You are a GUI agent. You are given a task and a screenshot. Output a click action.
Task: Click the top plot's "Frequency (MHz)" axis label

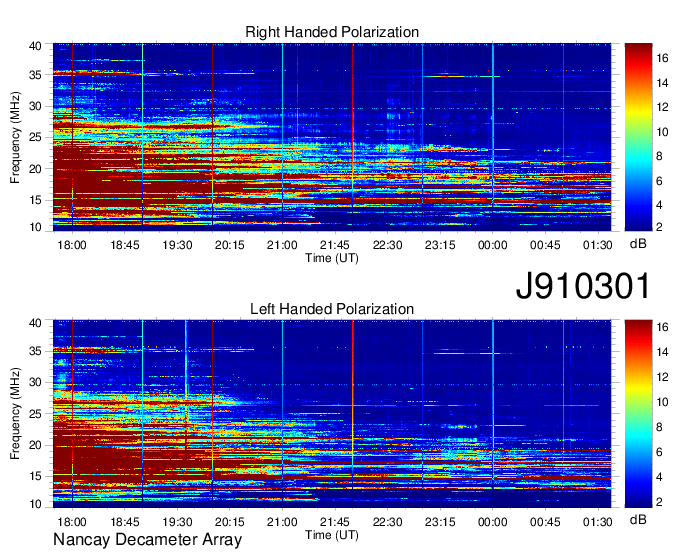(x=15, y=137)
